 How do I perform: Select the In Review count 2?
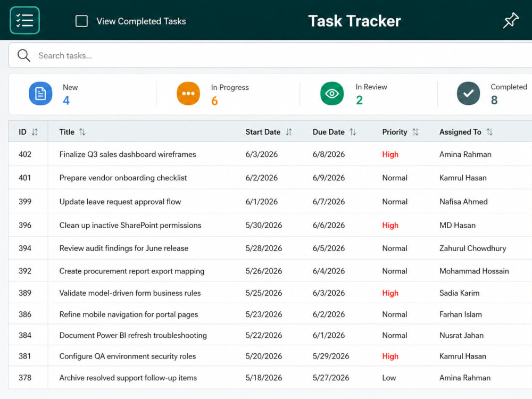[x=359, y=100]
